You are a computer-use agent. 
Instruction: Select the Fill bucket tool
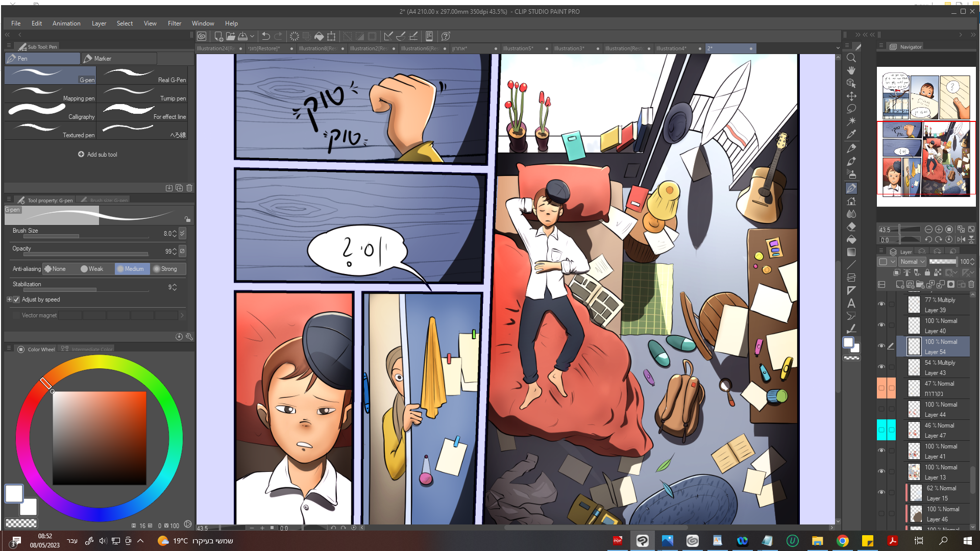coord(851,239)
